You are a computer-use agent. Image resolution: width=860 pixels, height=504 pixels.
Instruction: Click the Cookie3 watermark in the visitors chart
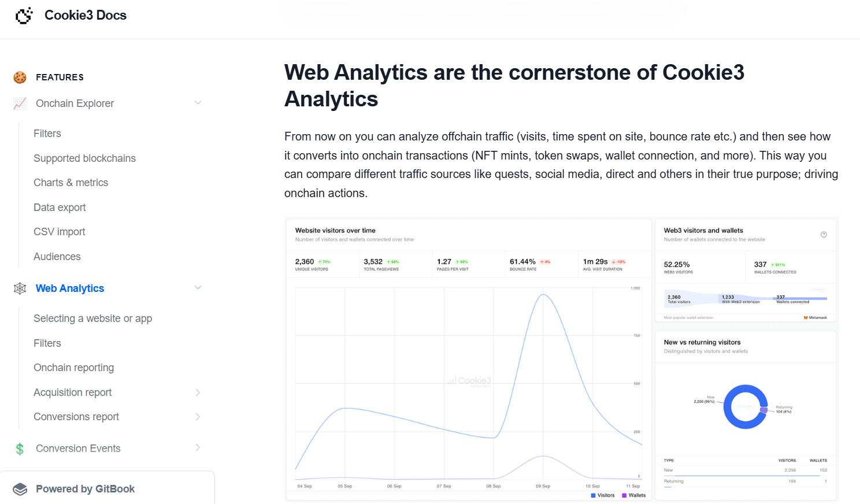[469, 381]
